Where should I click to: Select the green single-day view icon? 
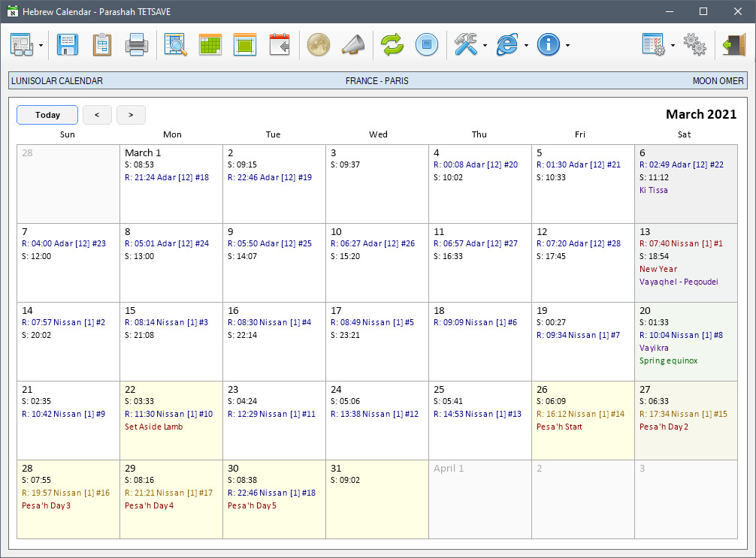(x=245, y=45)
